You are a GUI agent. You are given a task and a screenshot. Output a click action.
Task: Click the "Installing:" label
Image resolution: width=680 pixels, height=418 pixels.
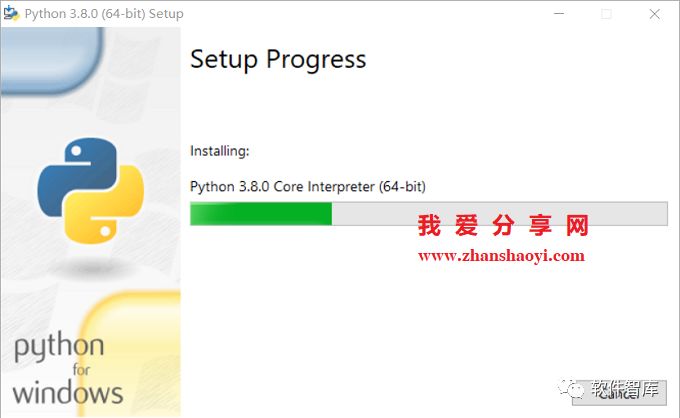[x=219, y=151]
